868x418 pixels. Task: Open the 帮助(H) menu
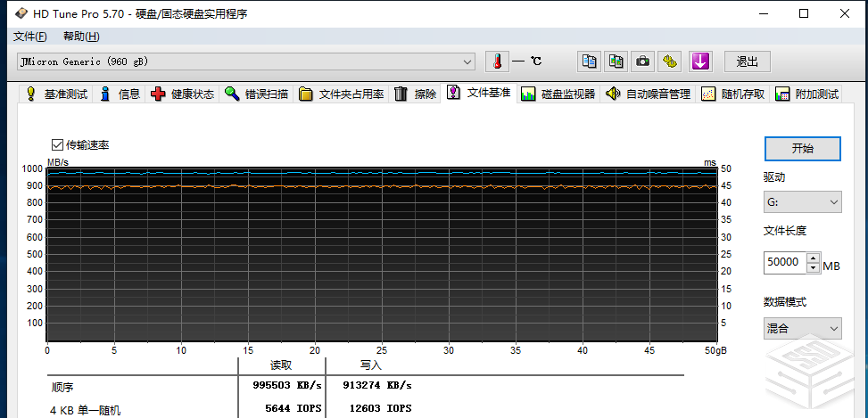point(81,37)
